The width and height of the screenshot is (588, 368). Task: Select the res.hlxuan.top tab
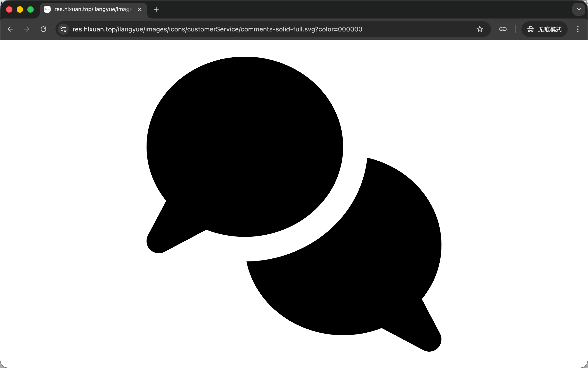[92, 9]
